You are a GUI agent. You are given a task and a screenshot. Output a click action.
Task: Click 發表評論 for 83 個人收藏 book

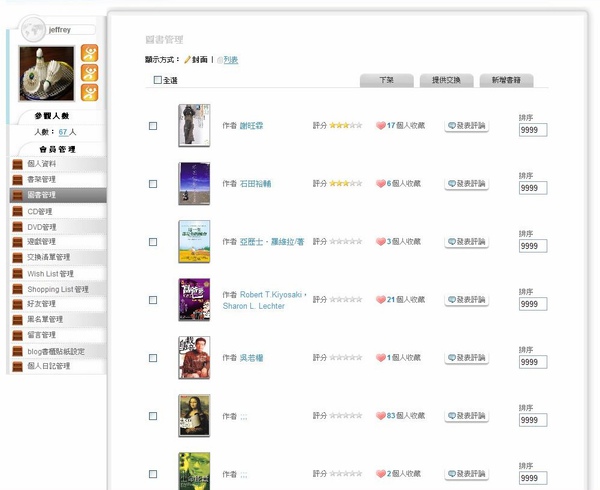466,416
